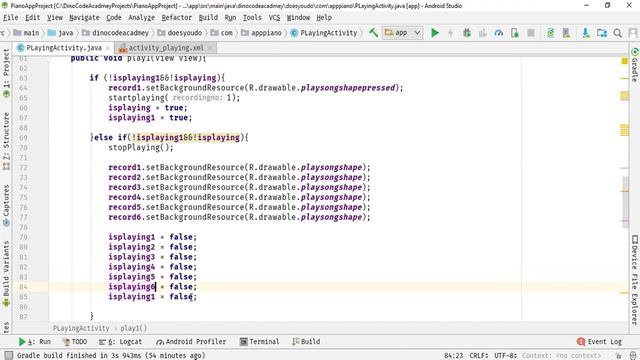The image size is (640, 360).
Task: Open the Android Profiler tool window
Action: click(x=191, y=342)
